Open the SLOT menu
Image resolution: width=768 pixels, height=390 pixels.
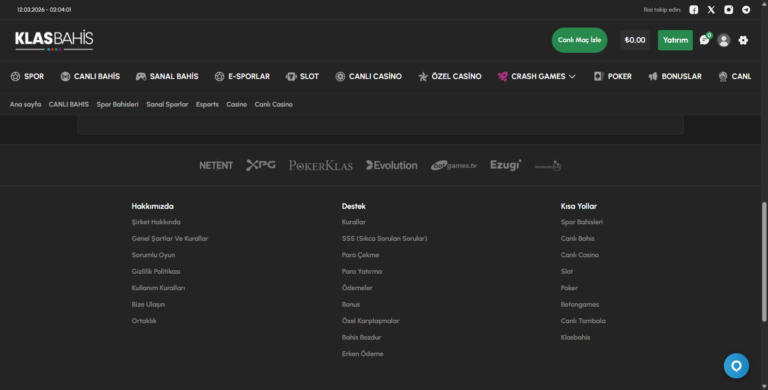tap(302, 76)
